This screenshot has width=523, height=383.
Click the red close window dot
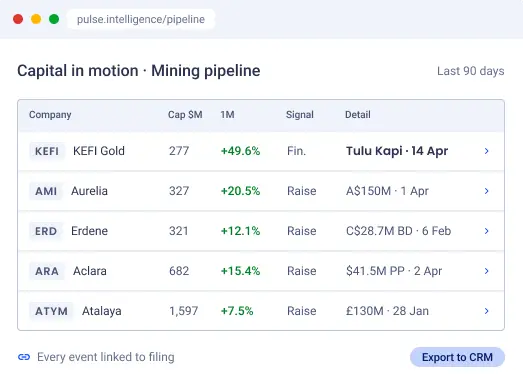pos(18,19)
